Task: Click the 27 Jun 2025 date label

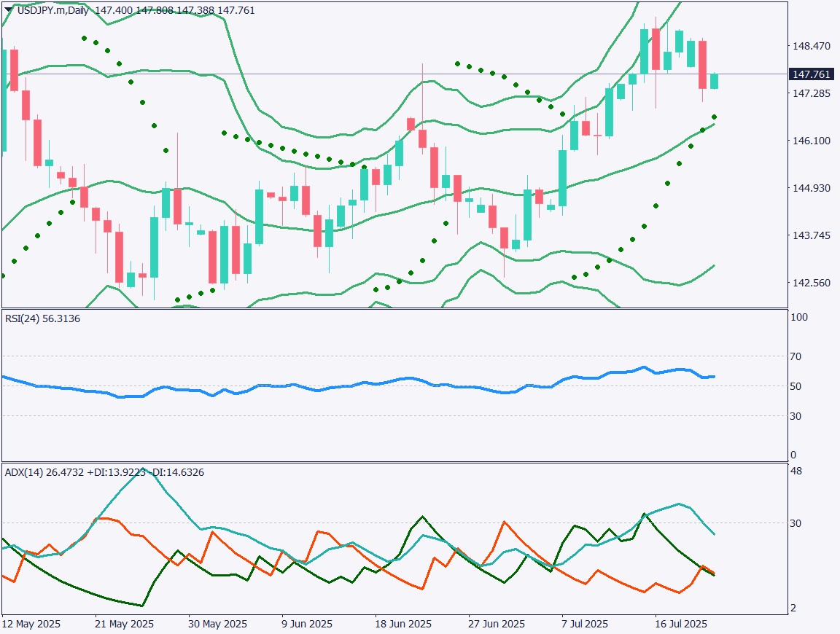Action: pyautogui.click(x=495, y=625)
